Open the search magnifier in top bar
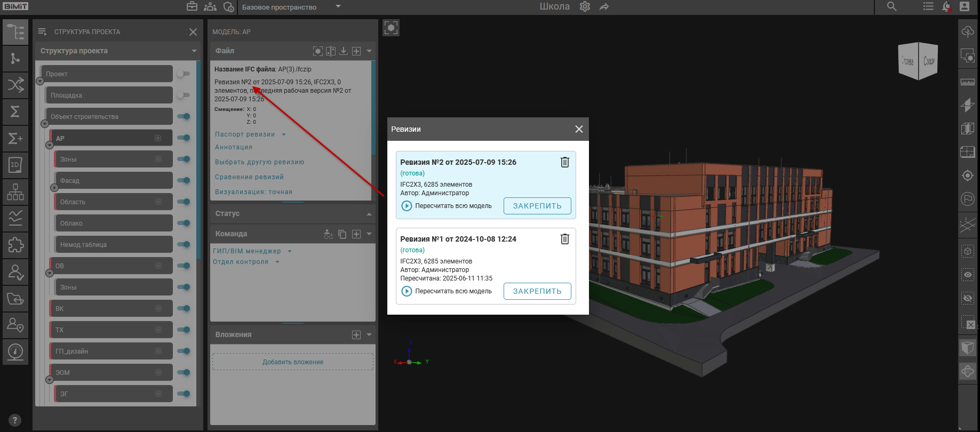This screenshot has width=980, height=432. click(x=891, y=7)
